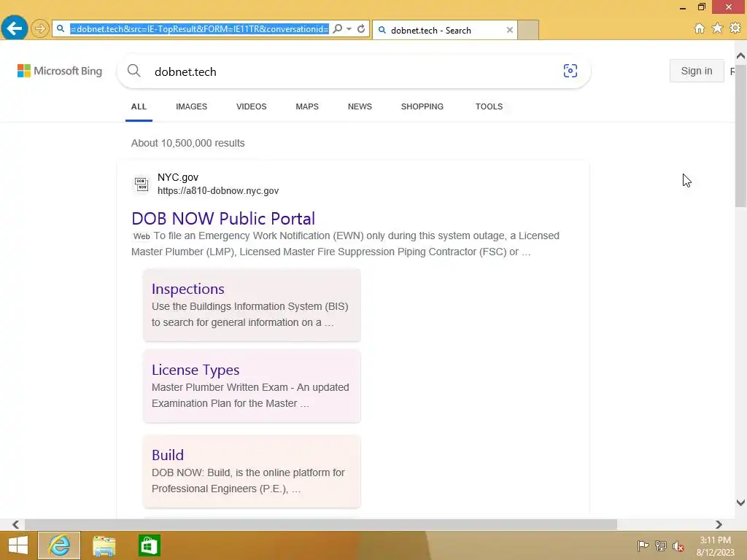
Task: Open File Explorer from the taskbar
Action: 104,545
